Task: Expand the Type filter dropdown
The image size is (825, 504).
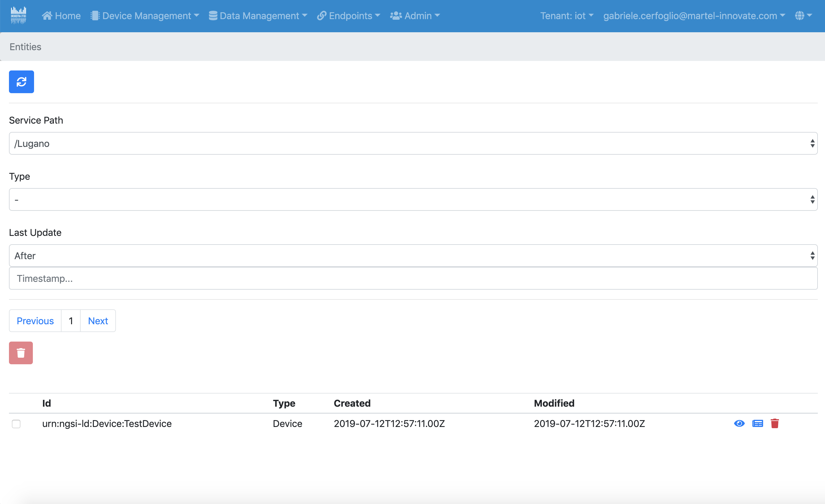Action: tap(413, 199)
